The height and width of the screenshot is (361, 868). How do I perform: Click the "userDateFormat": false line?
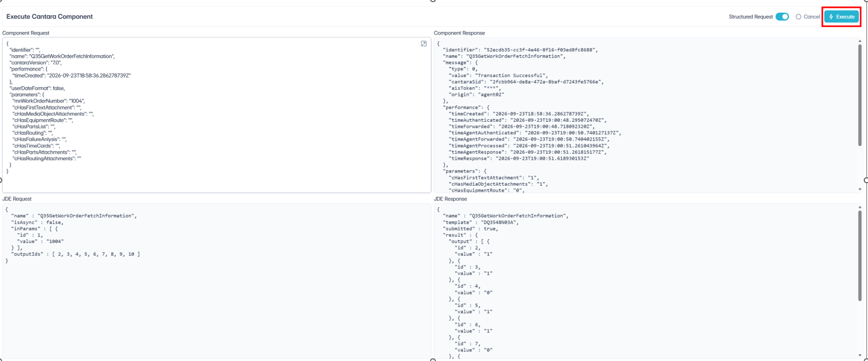37,88
